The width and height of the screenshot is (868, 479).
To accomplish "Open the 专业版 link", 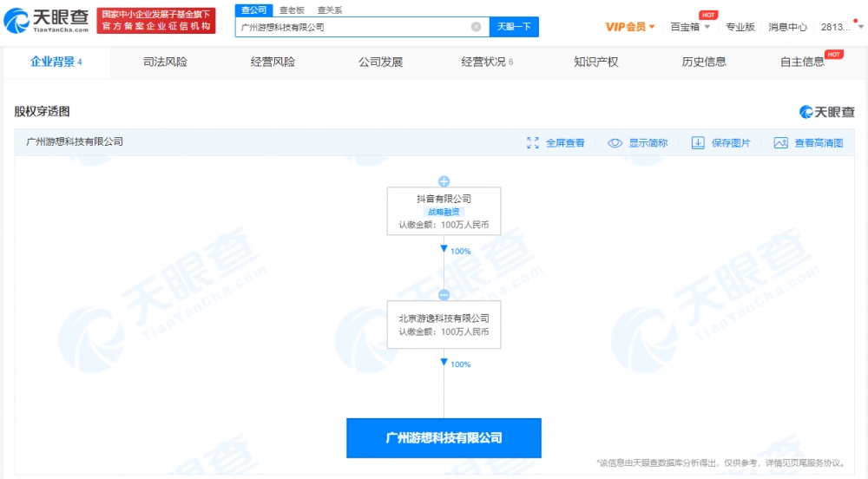I will coord(740,27).
